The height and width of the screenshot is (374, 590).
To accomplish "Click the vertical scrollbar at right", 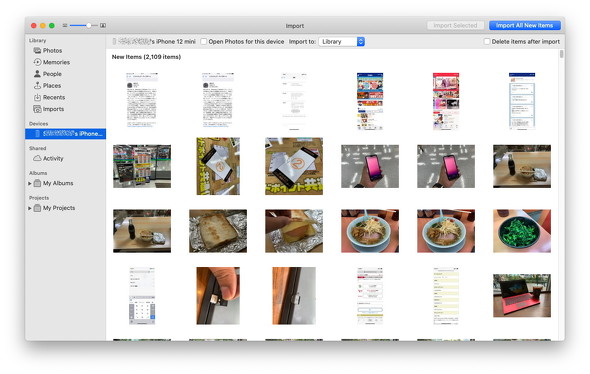I will (561, 54).
